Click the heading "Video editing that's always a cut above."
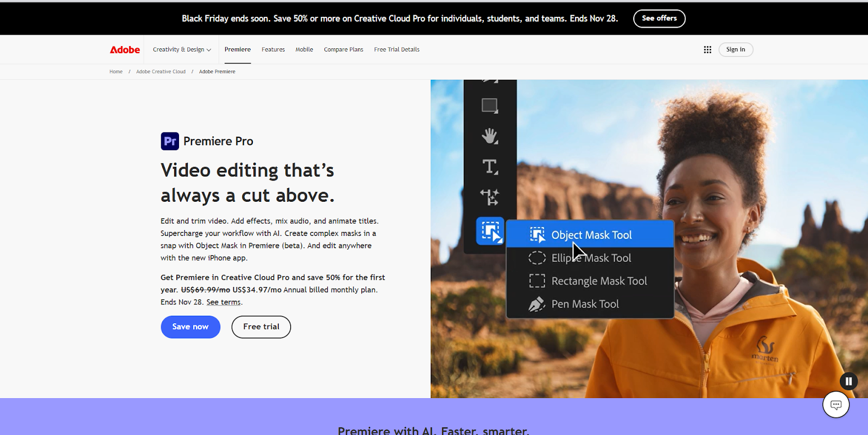 247,183
